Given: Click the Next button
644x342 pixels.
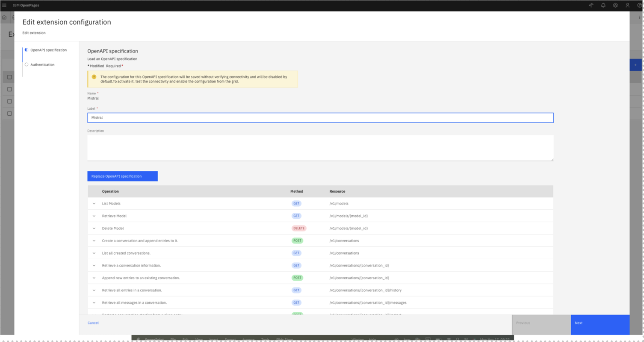Looking at the screenshot, I should [600, 324].
